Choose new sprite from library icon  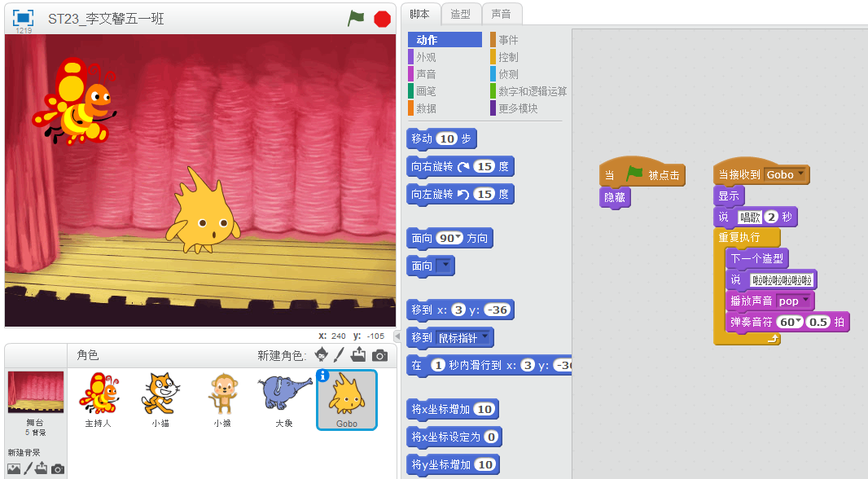click(321, 354)
